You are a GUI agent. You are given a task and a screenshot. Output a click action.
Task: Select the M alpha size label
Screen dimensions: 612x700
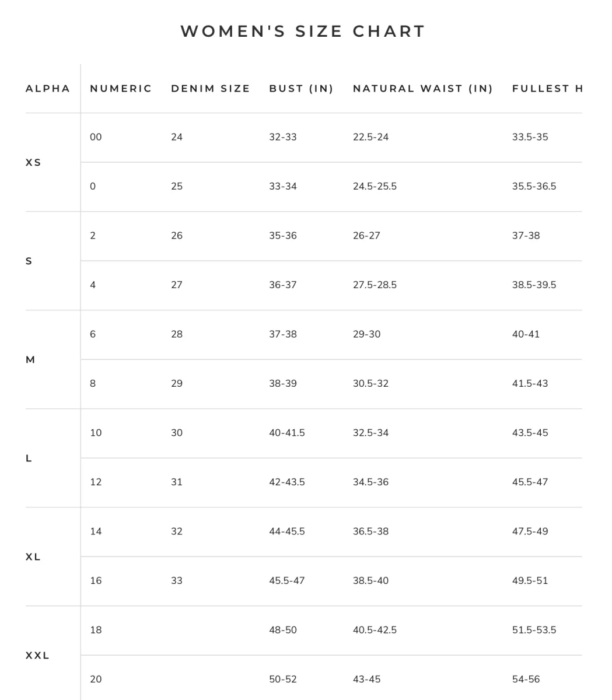pos(30,360)
